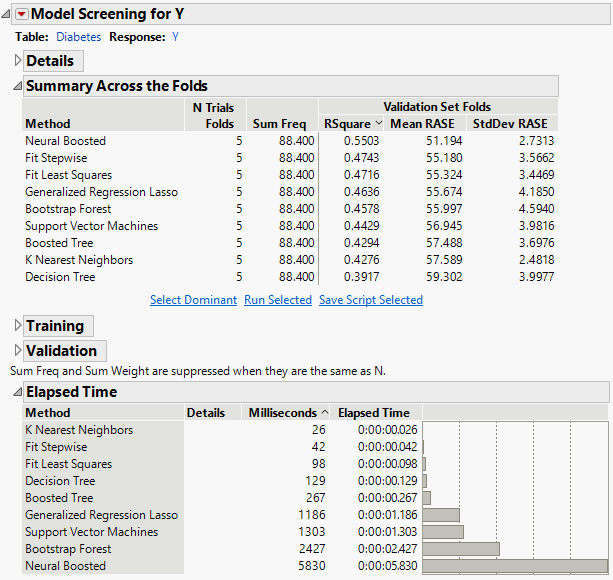Select Bootstrap Forest in summary table

coord(66,209)
